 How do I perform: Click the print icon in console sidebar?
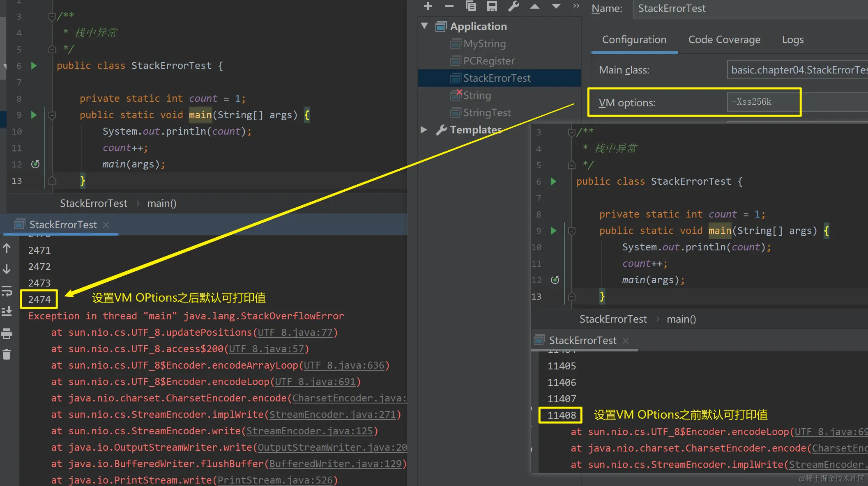click(x=7, y=334)
